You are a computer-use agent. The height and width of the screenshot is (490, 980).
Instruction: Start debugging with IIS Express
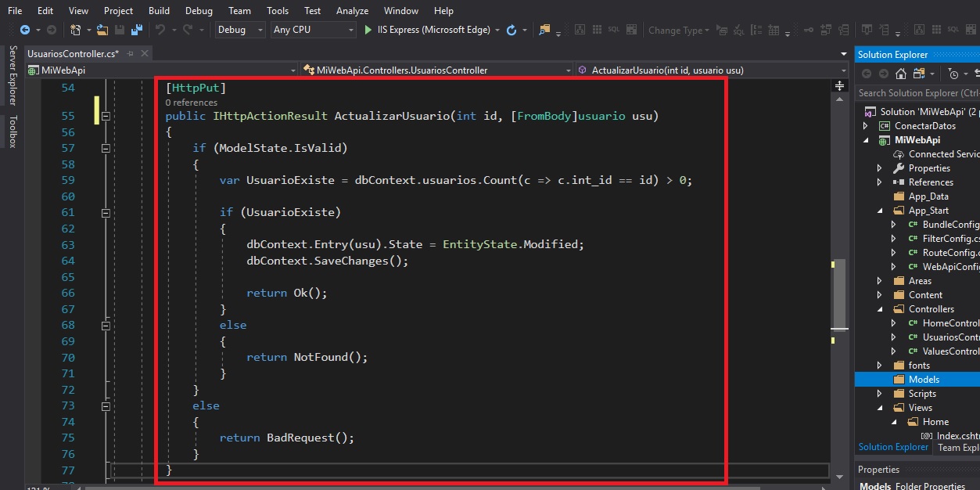(x=367, y=30)
